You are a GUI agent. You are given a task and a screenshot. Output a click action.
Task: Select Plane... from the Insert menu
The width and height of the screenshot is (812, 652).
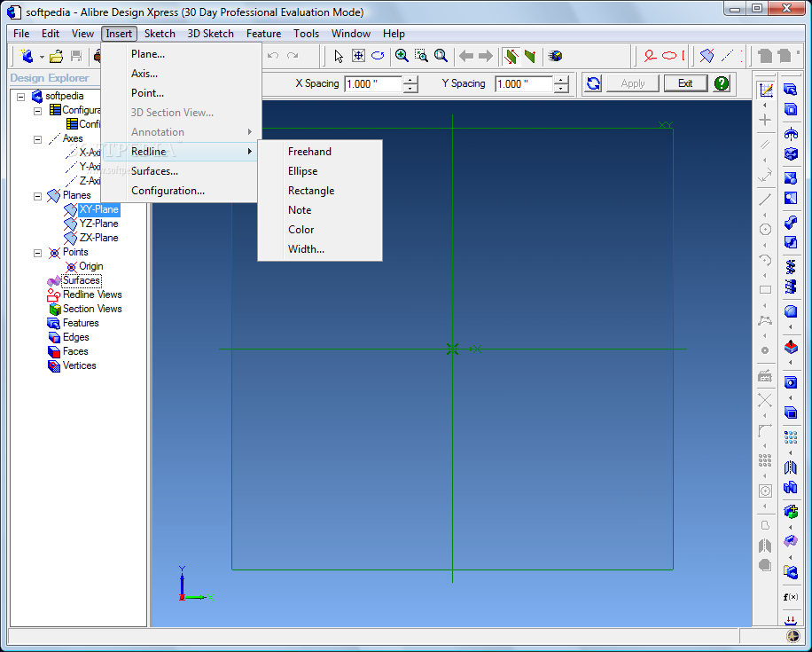pos(180,54)
